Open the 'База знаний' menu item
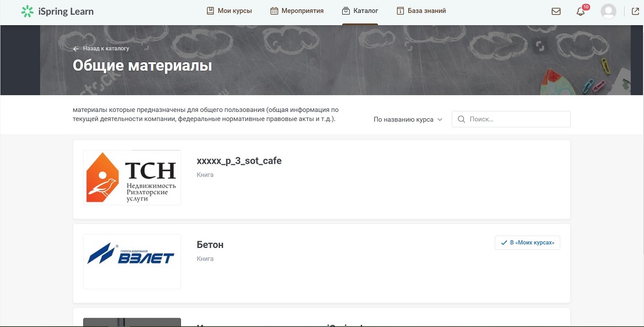The height and width of the screenshot is (327, 644). pos(422,11)
